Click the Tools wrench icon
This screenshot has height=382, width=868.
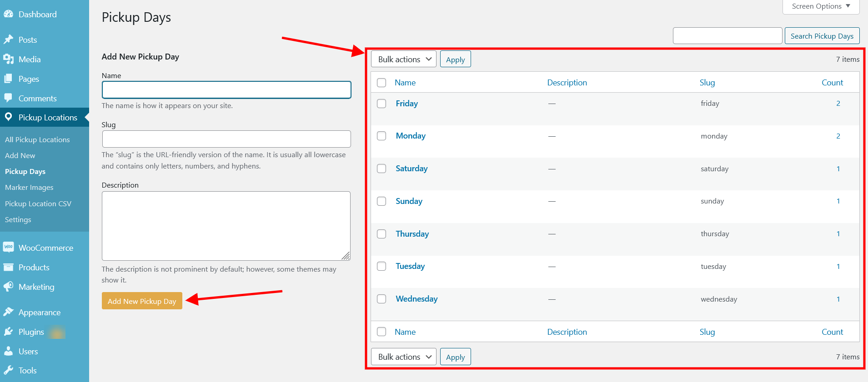(8, 370)
